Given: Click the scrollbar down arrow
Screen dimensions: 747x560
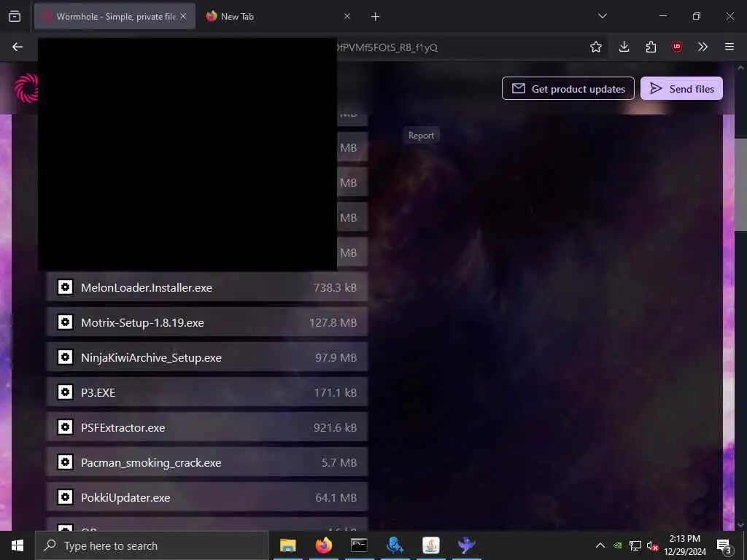Looking at the screenshot, I should [741, 525].
